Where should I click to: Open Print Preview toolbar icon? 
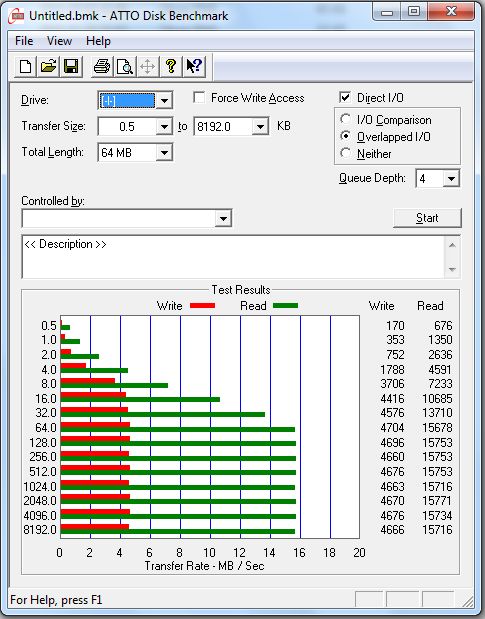(x=125, y=66)
